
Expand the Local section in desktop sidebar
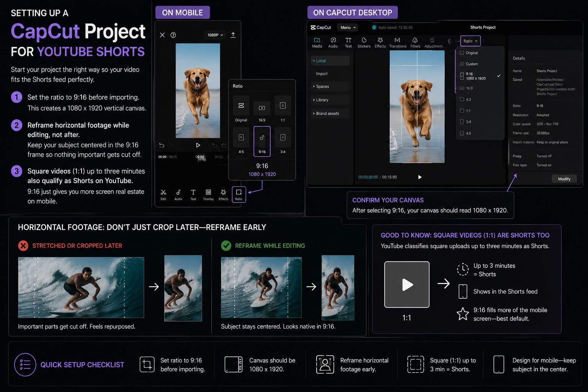coord(330,60)
